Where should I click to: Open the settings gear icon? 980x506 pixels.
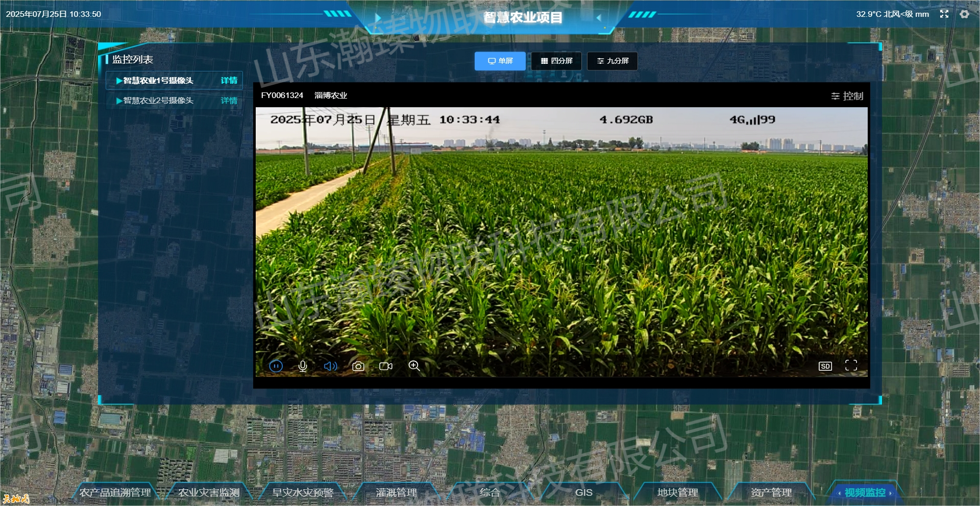tap(964, 14)
